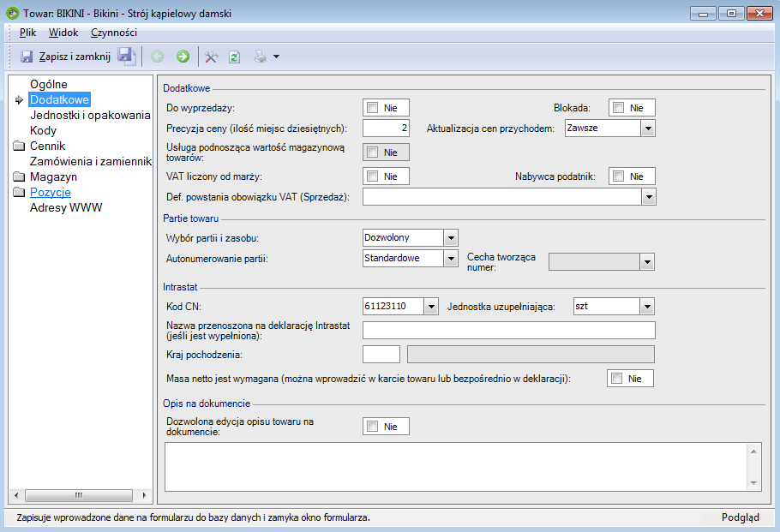
Task: Click the Pozycje link
Action: tap(51, 192)
